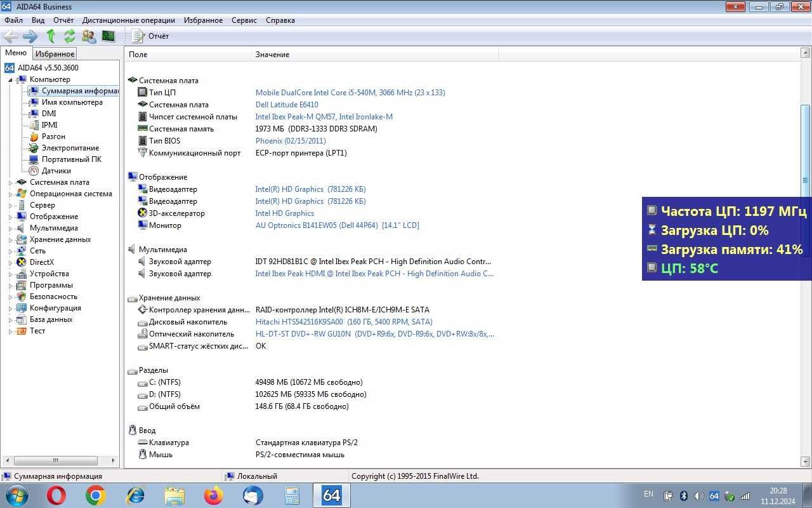Image resolution: width=812 pixels, height=508 pixels.
Task: Open the monitor diagnostics toolbar icon
Action: click(x=108, y=36)
